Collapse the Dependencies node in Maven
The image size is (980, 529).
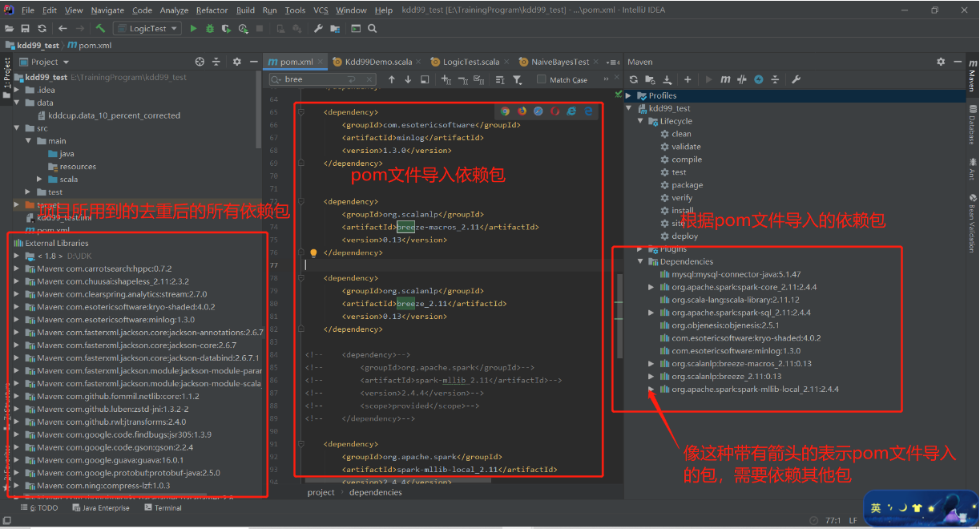[641, 261]
